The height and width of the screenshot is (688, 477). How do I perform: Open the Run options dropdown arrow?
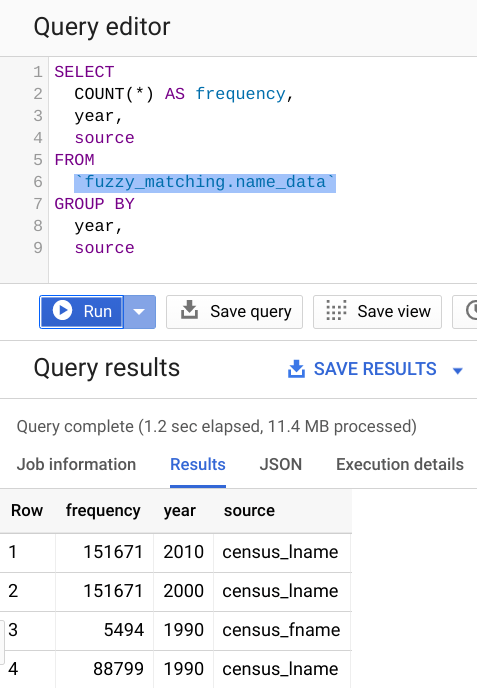pos(140,312)
